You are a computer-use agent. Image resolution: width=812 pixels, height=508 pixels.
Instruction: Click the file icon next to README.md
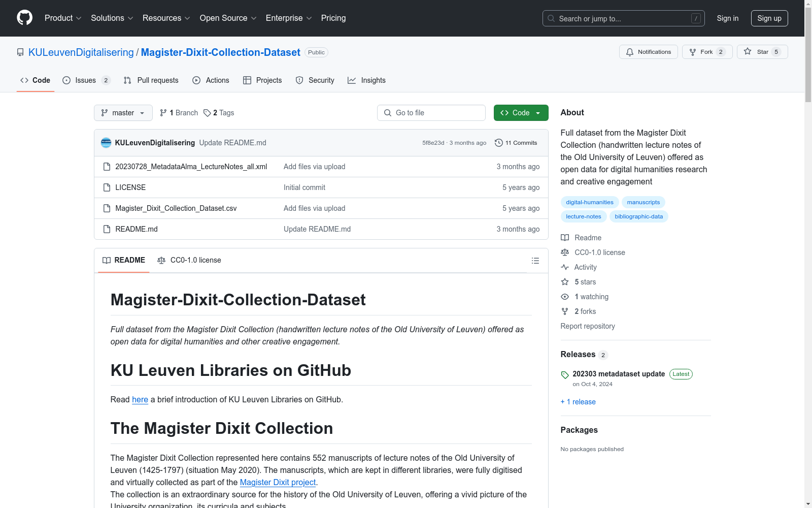coord(107,229)
